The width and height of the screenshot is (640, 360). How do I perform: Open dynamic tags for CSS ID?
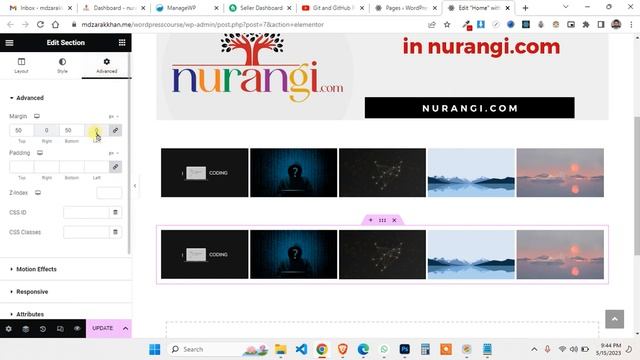click(116, 212)
